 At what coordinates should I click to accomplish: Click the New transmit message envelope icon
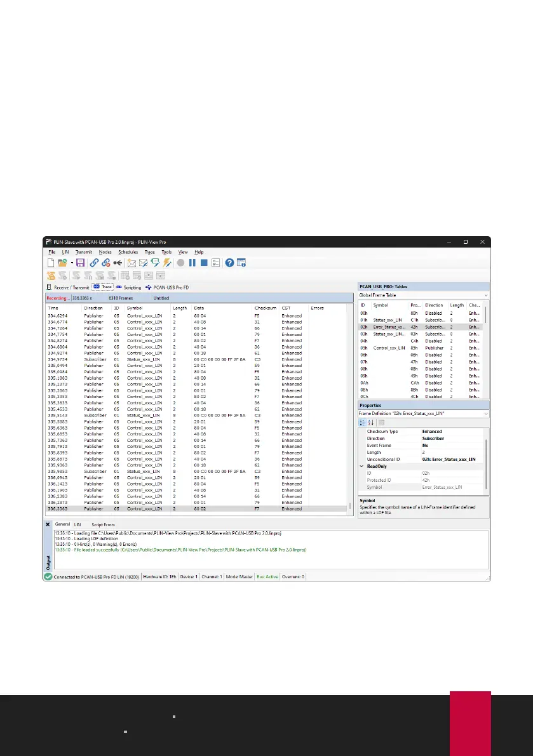click(132, 263)
